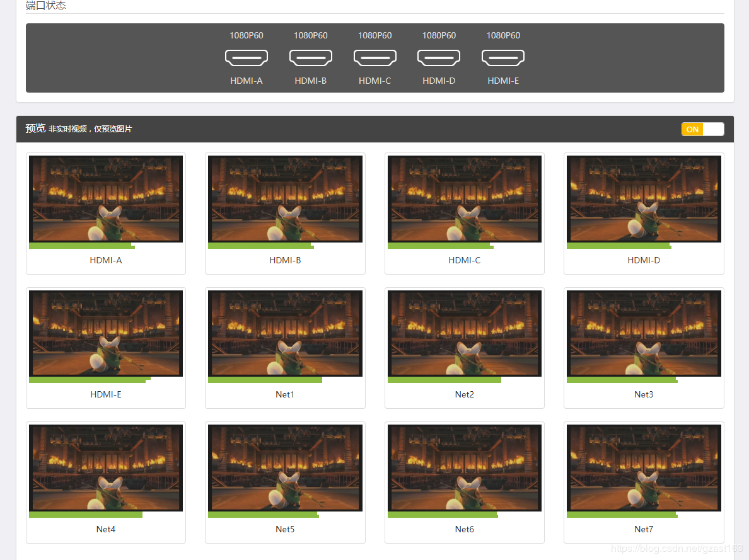Screen dimensions: 749x560
Task: Click the HDMI-E label in port status
Action: [x=503, y=81]
